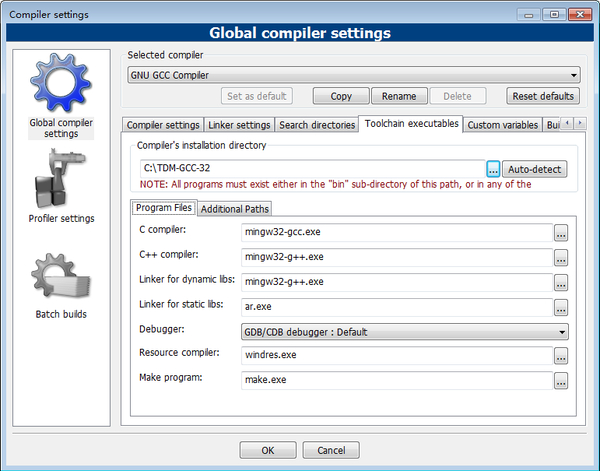Confirm settings with OK
This screenshot has width=600, height=471.
coord(268,450)
